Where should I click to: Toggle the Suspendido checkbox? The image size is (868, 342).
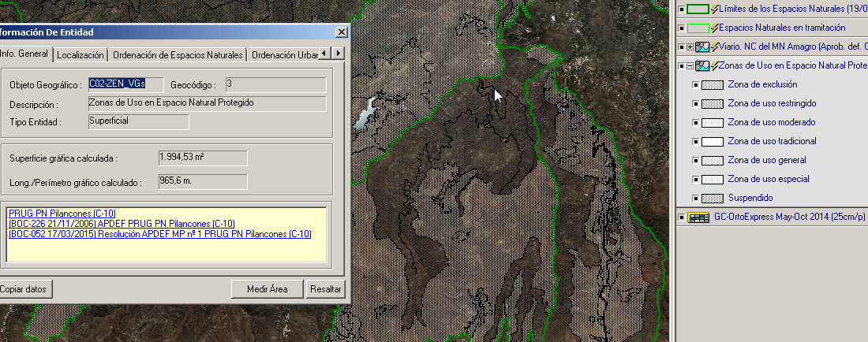tap(695, 199)
